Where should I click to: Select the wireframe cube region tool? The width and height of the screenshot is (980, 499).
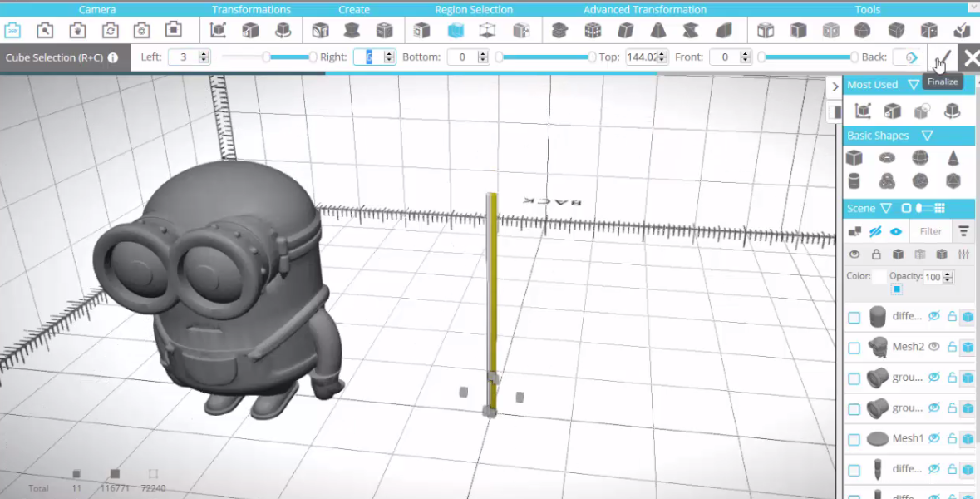point(487,30)
